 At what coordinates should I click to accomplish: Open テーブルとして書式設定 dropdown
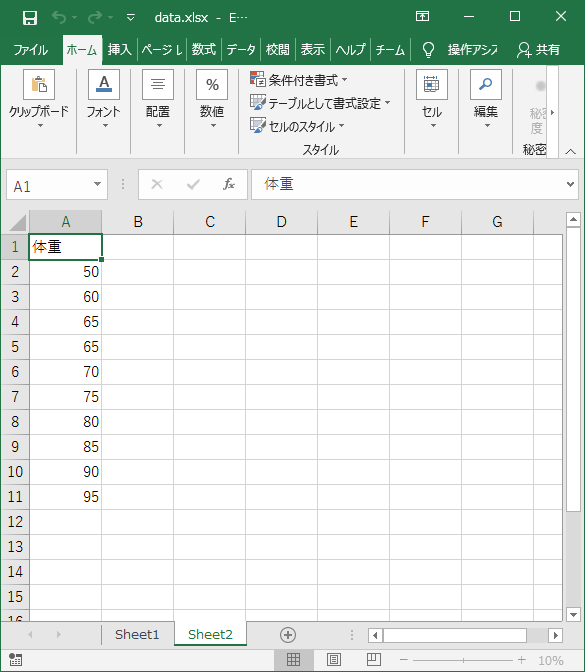point(320,103)
